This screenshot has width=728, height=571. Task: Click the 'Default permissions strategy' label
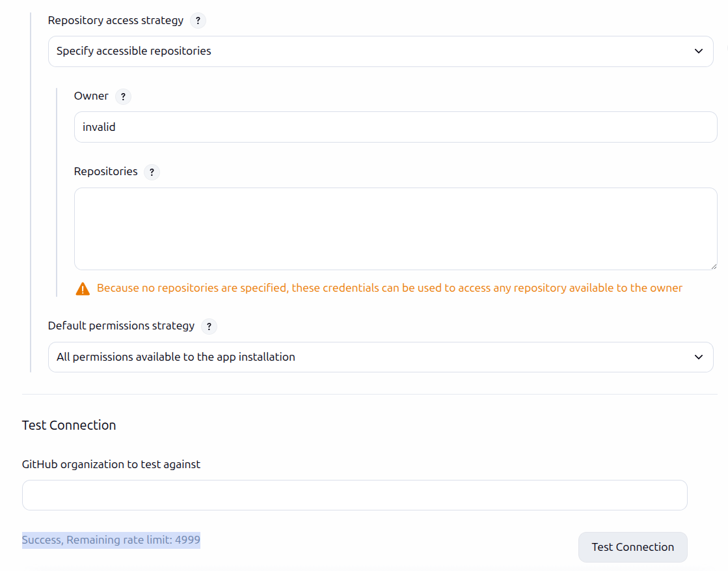(x=121, y=326)
